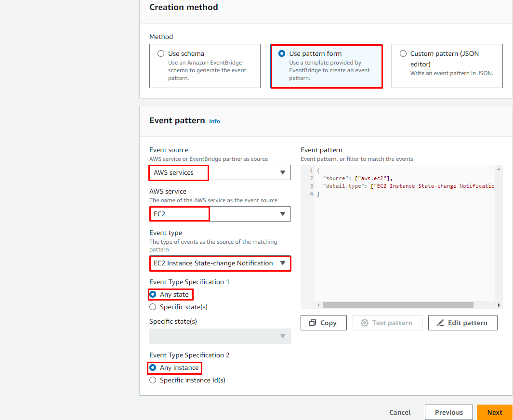This screenshot has height=420, width=513.
Task: Choose the Use pattern form option
Action: pos(282,54)
